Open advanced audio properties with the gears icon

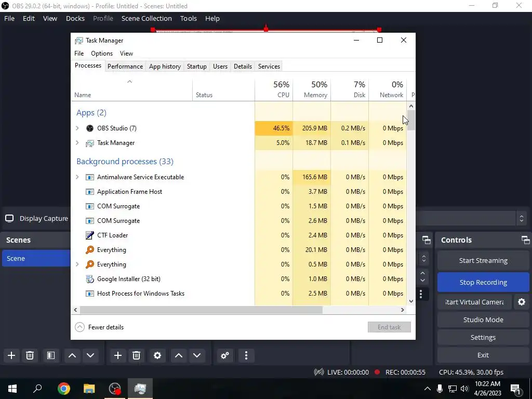pos(225,355)
